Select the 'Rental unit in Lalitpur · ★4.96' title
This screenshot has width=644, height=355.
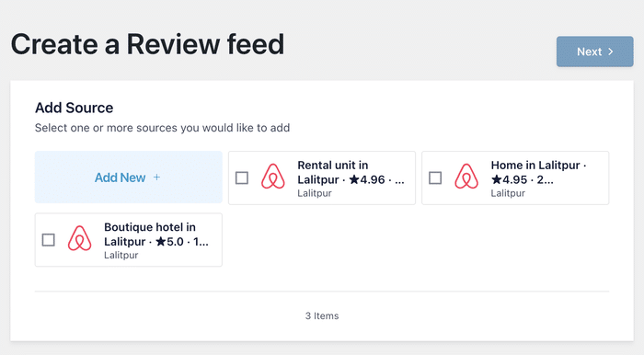351,172
